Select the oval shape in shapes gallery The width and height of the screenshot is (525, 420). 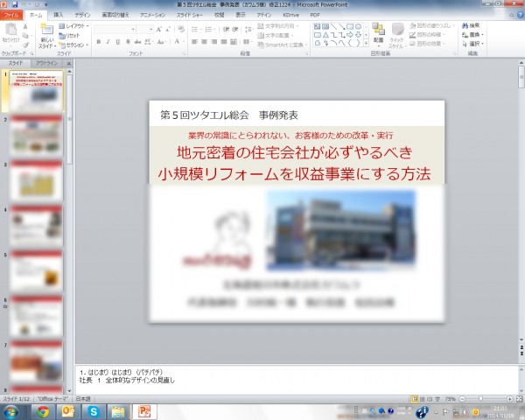coord(358,26)
